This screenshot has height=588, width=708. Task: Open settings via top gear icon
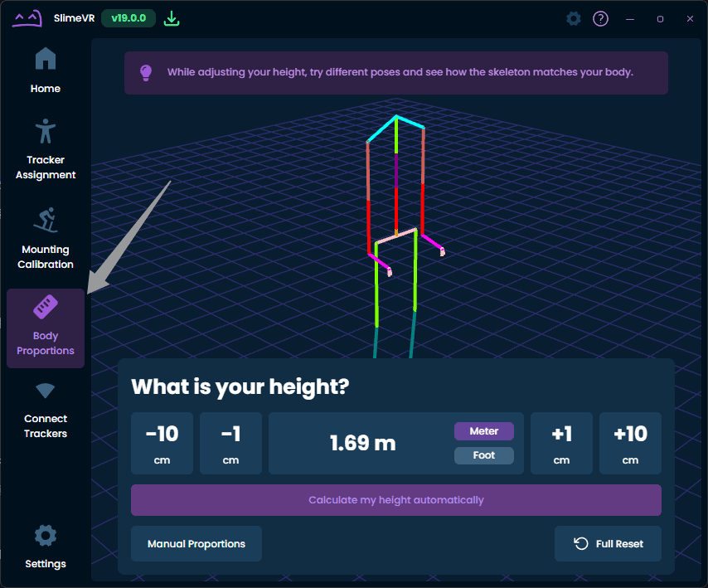click(574, 18)
